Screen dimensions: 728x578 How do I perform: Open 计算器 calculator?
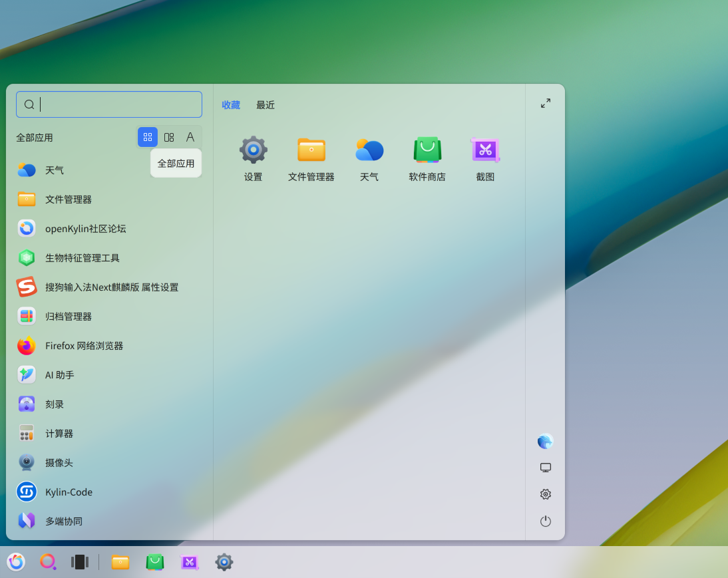pyautogui.click(x=109, y=433)
